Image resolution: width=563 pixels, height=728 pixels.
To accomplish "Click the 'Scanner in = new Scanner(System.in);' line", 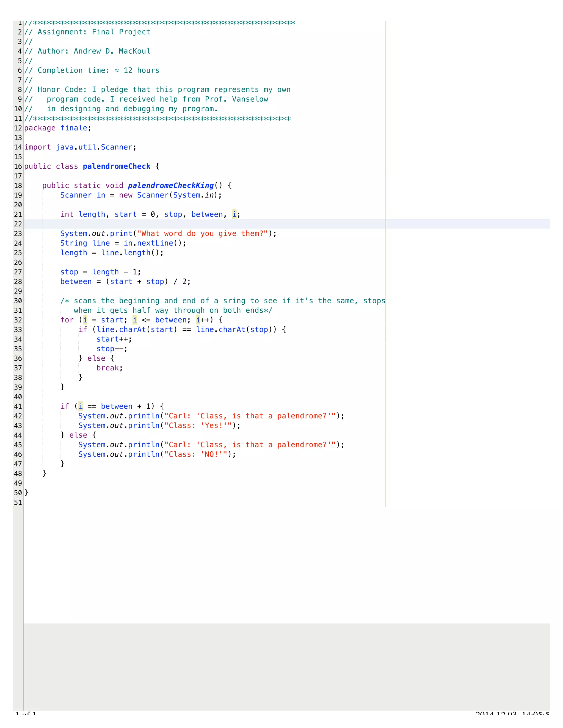I will [141, 195].
